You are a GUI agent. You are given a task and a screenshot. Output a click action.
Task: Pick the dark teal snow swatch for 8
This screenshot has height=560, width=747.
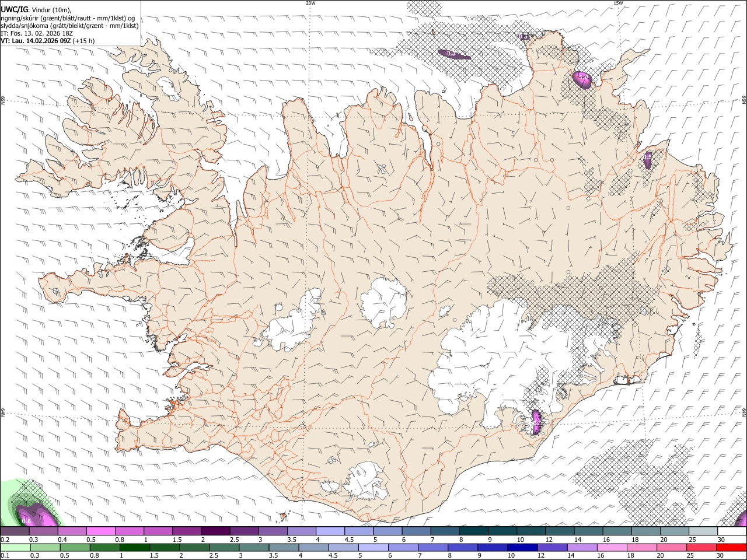(474, 531)
